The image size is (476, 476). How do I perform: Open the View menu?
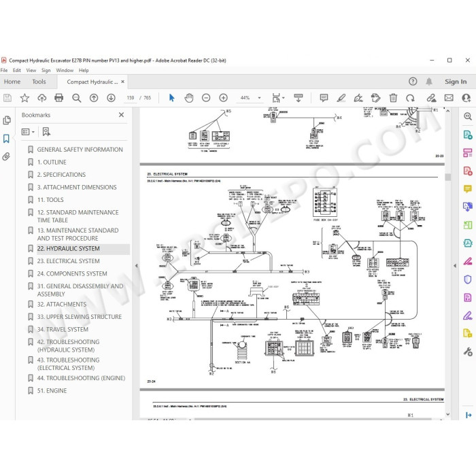tap(31, 71)
